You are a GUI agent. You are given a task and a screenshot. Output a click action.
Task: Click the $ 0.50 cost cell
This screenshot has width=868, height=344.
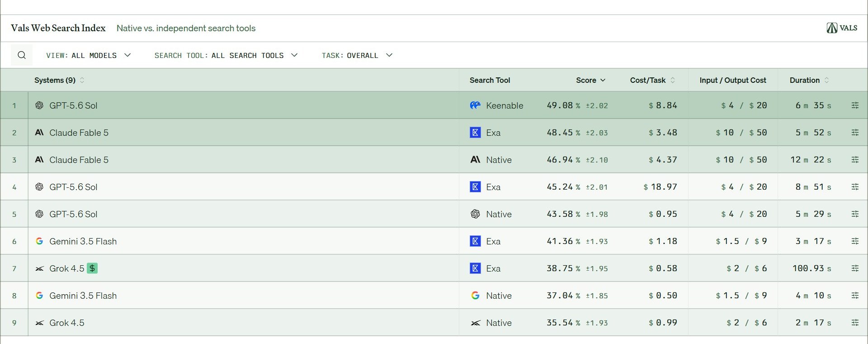663,296
